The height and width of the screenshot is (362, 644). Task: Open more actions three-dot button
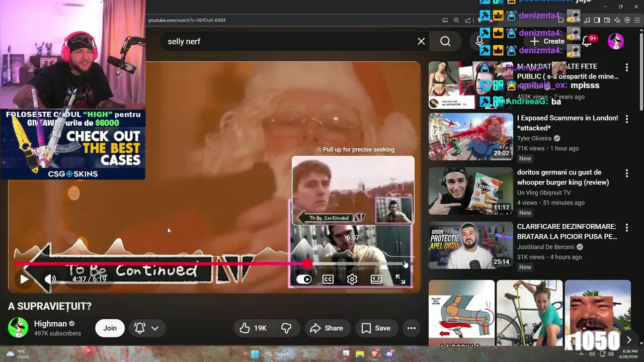tap(412, 328)
